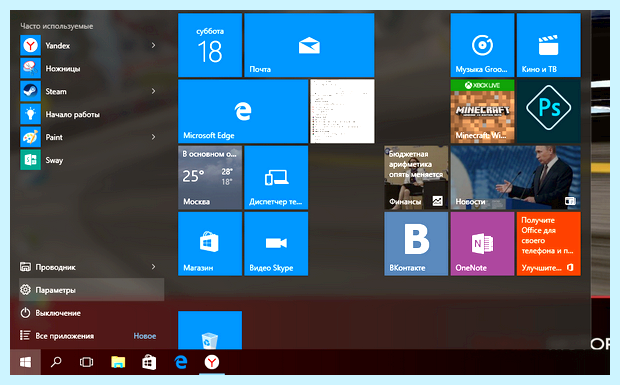Open Получите Office tile
This screenshot has height=385, width=620.
coord(548,243)
